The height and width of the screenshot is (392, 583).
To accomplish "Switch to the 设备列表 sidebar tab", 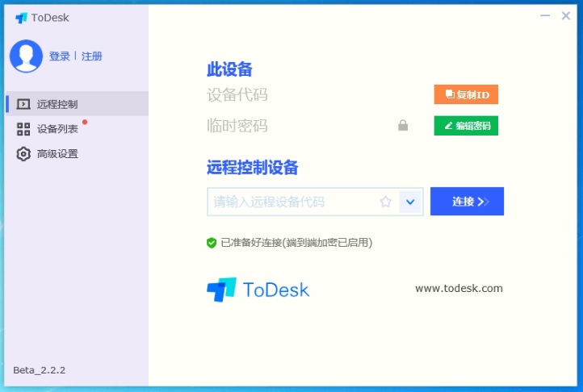I will (x=77, y=128).
